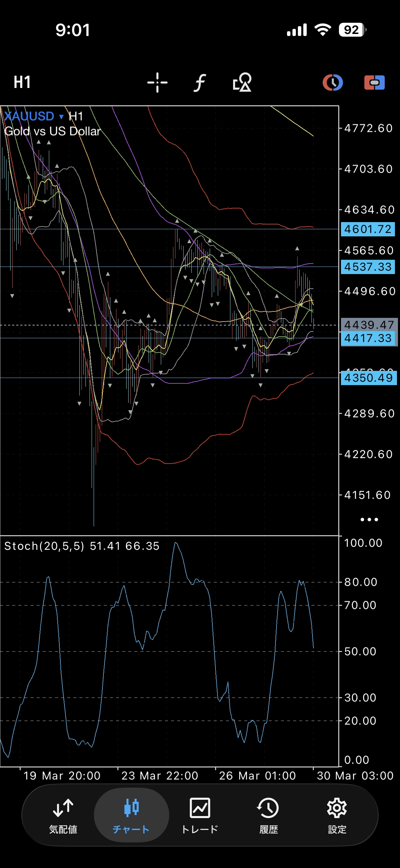400x868 pixels.
Task: Select the Chart tab at bottom
Action: tap(131, 815)
